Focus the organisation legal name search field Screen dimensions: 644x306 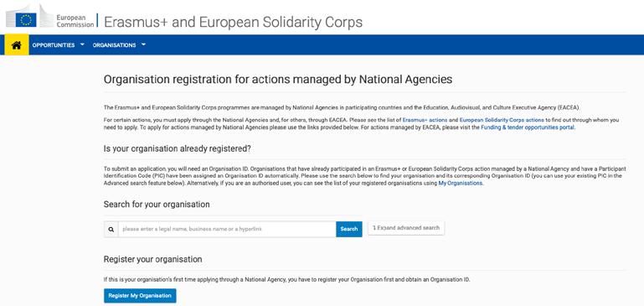click(x=227, y=229)
